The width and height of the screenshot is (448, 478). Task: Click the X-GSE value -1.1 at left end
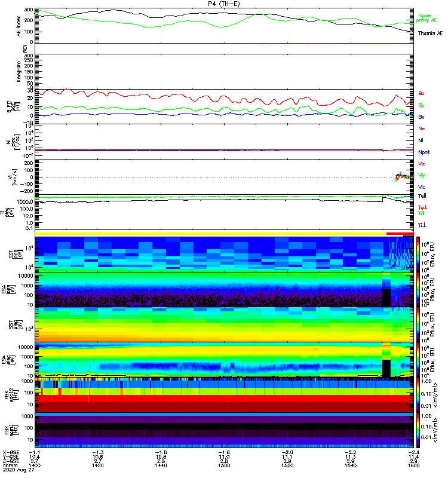[35, 452]
